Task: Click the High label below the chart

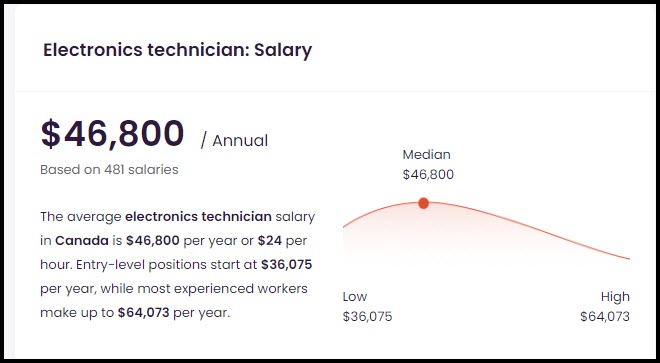Action: point(615,297)
